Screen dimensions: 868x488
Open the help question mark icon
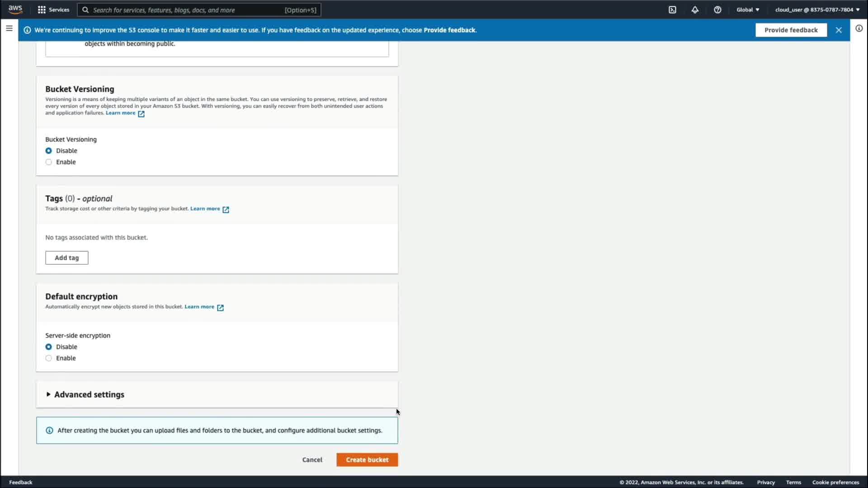point(717,9)
